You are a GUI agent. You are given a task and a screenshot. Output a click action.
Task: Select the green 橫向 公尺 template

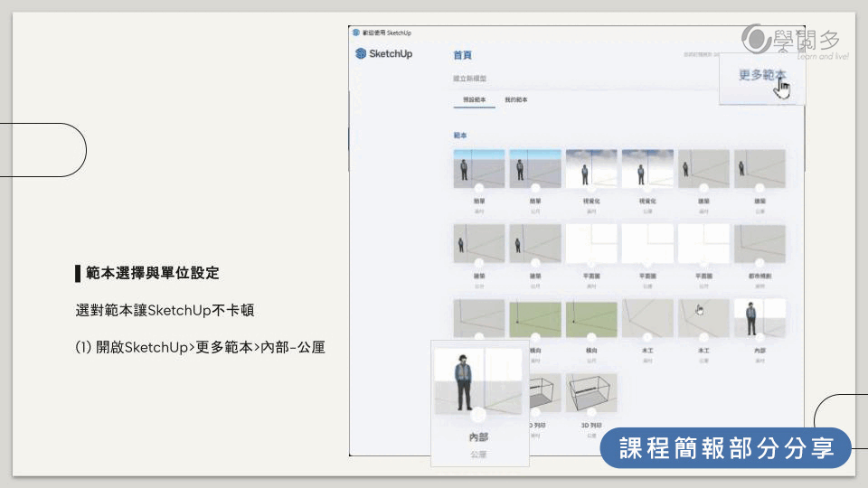[x=591, y=318]
